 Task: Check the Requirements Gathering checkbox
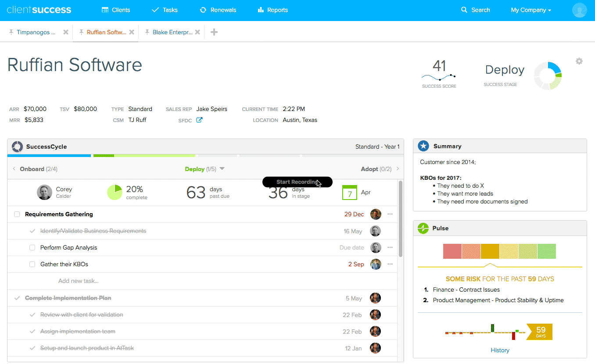(17, 214)
